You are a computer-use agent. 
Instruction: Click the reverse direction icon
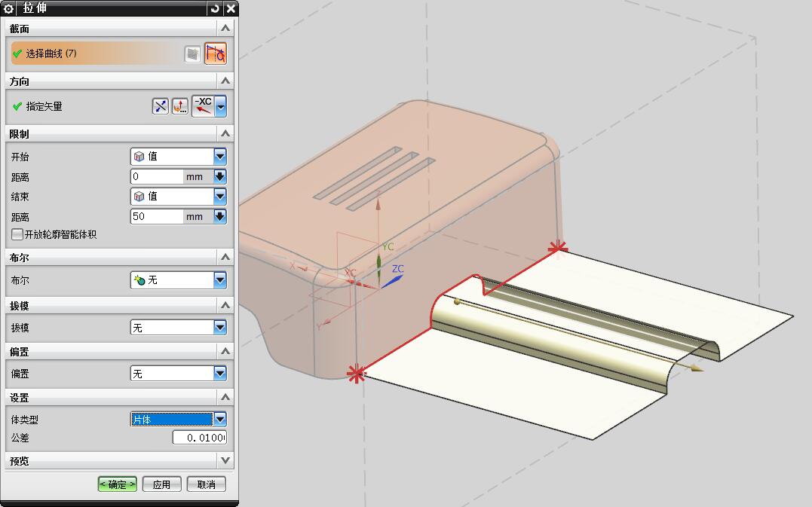tap(161, 106)
